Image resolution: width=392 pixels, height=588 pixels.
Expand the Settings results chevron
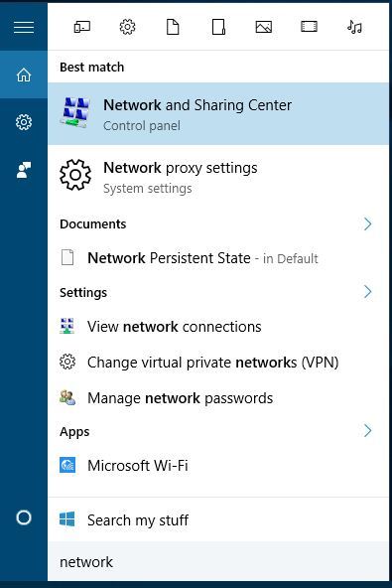367,292
